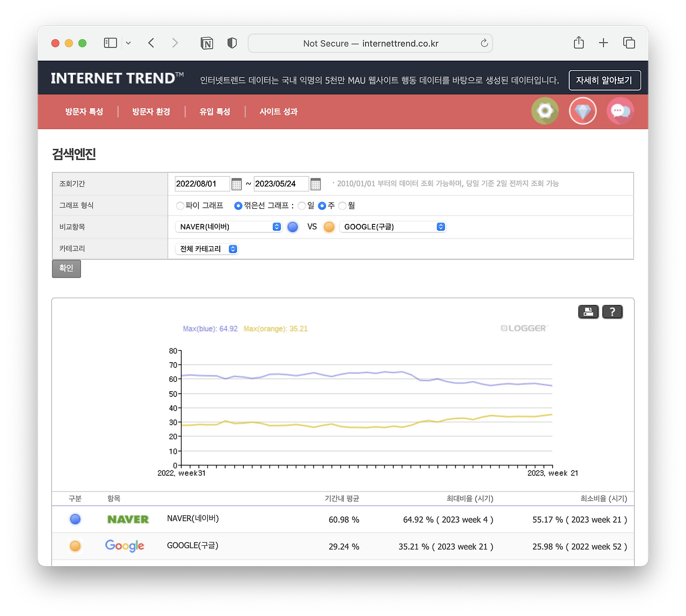Click the print chart icon
Screen dimensions: 686x616
pyautogui.click(x=588, y=312)
